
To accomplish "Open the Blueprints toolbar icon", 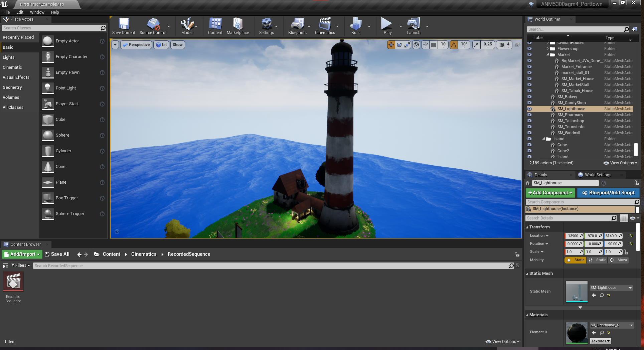I will pos(297,26).
